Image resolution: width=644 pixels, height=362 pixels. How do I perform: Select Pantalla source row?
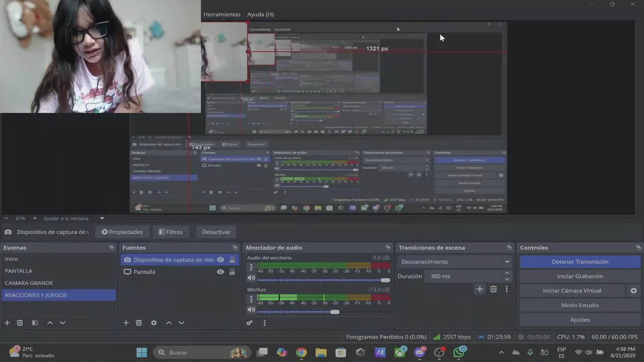pos(180,272)
